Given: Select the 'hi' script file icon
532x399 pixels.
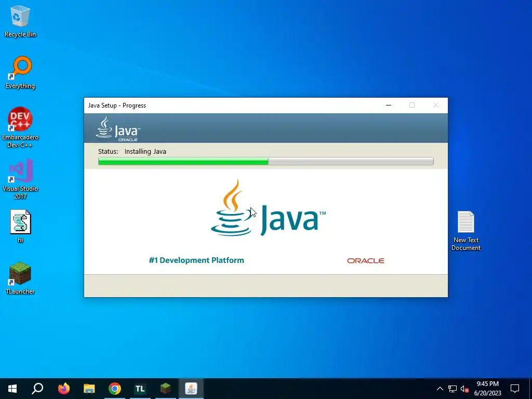Looking at the screenshot, I should (20, 227).
